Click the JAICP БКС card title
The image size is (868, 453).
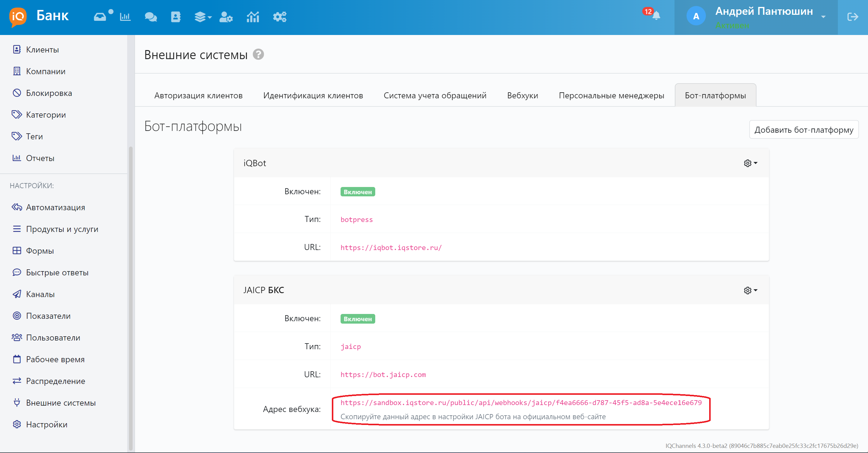tap(264, 290)
